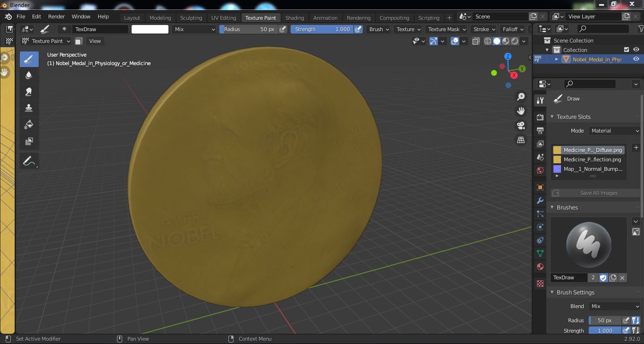Collapse the Brush Settings panel
The width and height of the screenshot is (644, 344).
(x=552, y=293)
